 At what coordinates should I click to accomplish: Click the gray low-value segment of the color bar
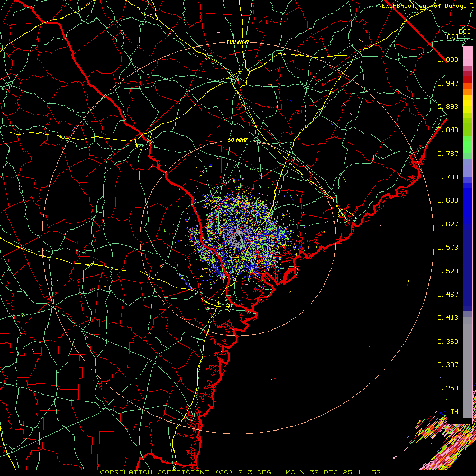(467, 368)
